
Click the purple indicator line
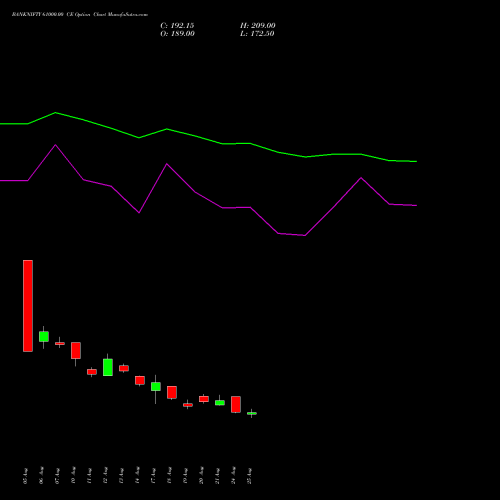(222, 208)
